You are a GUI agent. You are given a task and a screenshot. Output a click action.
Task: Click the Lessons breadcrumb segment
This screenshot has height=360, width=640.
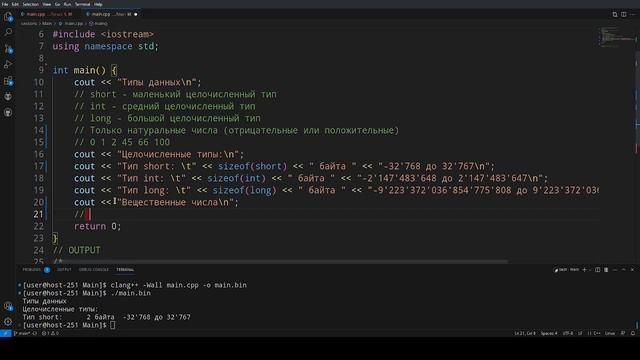tap(29, 24)
